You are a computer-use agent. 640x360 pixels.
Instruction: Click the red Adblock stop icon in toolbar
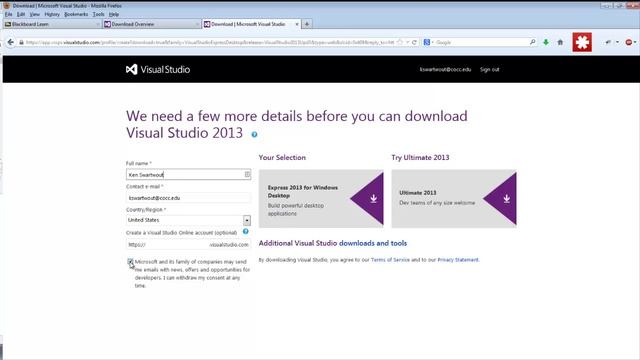click(629, 42)
